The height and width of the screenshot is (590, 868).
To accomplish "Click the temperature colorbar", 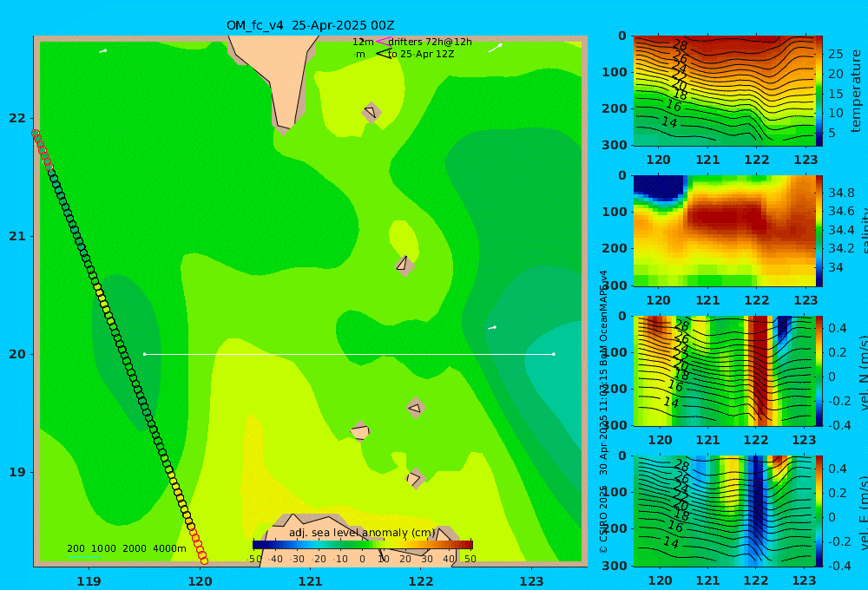I will (x=819, y=91).
